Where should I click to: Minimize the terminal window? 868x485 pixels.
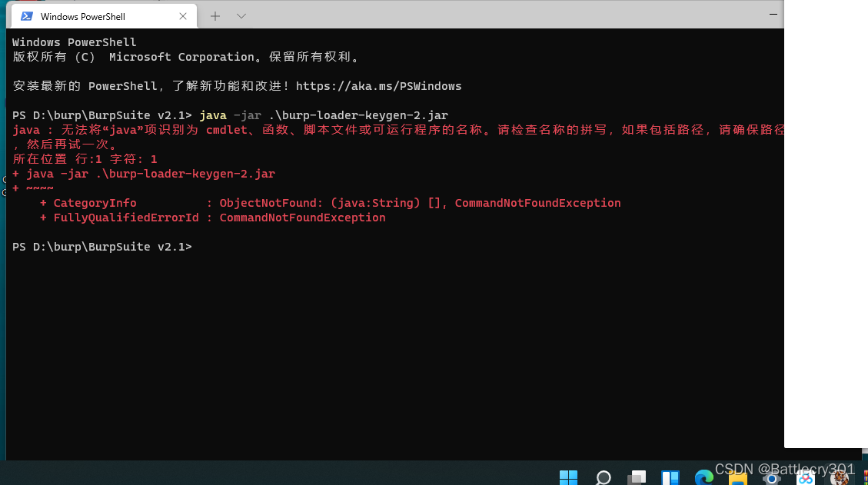(773, 14)
